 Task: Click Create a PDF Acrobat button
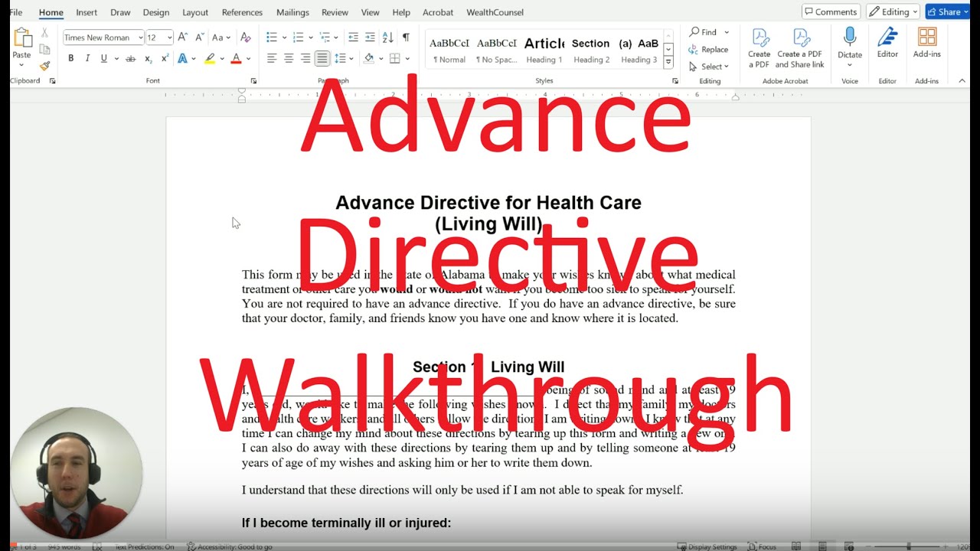click(759, 48)
